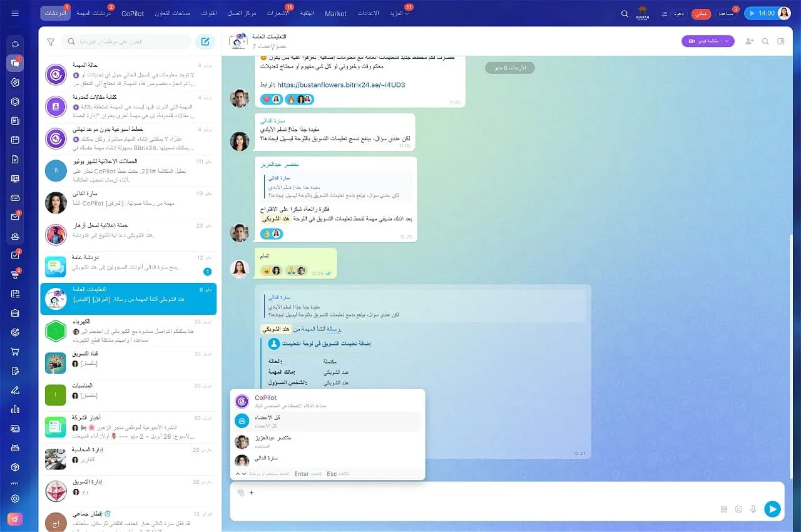Open the bar chart analytics icon in sidebar

coord(15,409)
